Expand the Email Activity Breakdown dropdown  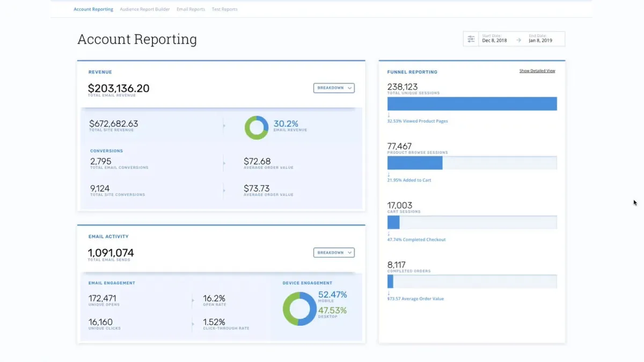334,253
